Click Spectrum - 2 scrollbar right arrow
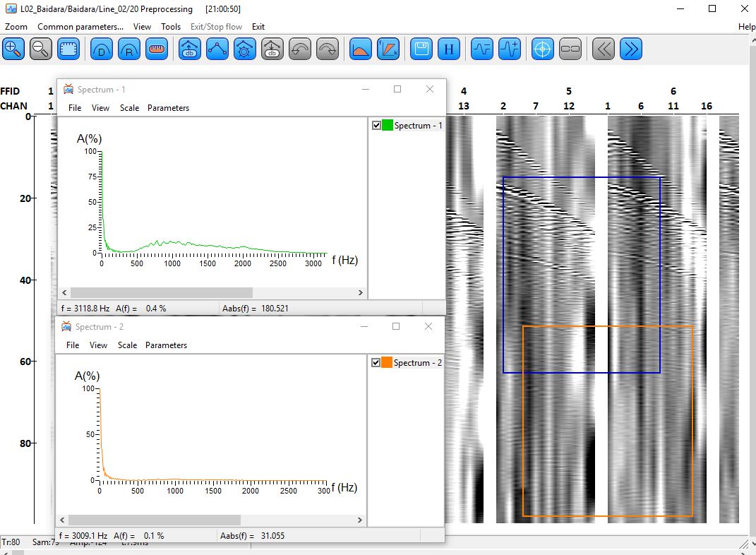This screenshot has width=756, height=555. coord(360,520)
